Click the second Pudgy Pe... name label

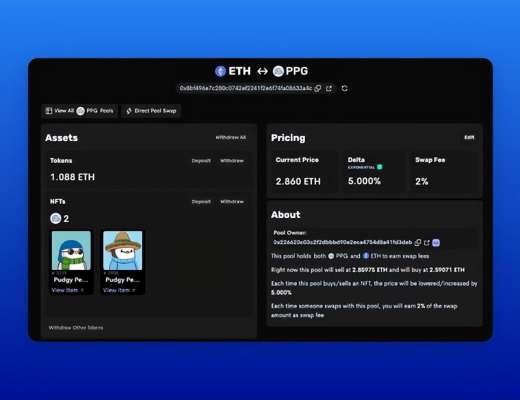pyautogui.click(x=123, y=280)
